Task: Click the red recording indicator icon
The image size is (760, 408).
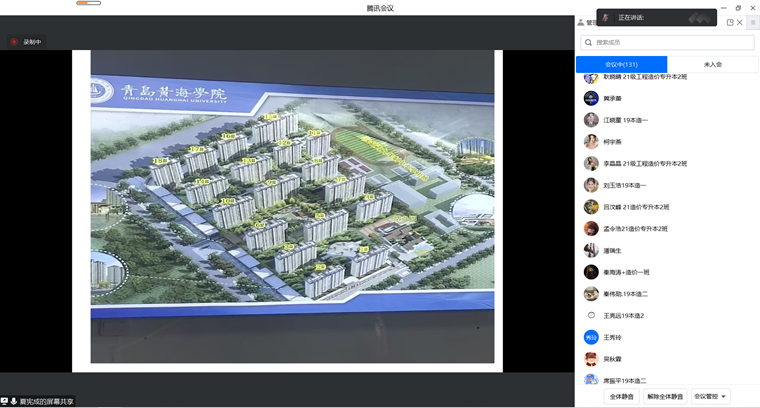Action: 14,42
